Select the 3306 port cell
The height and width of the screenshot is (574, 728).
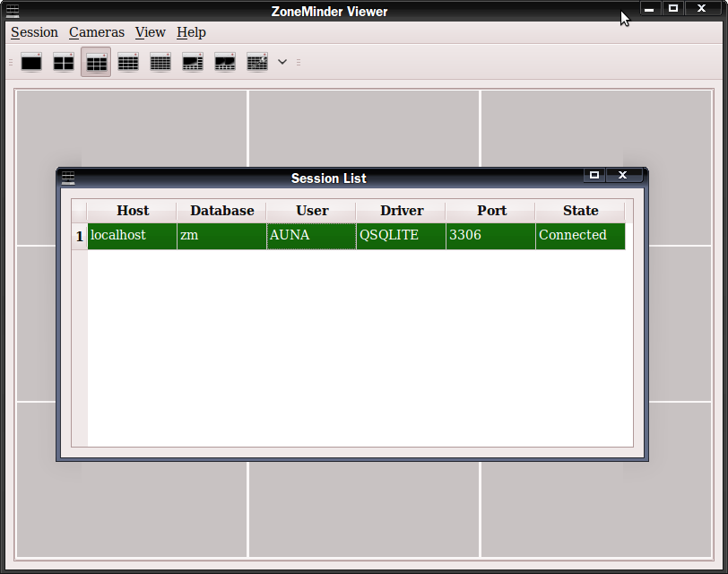(x=490, y=236)
